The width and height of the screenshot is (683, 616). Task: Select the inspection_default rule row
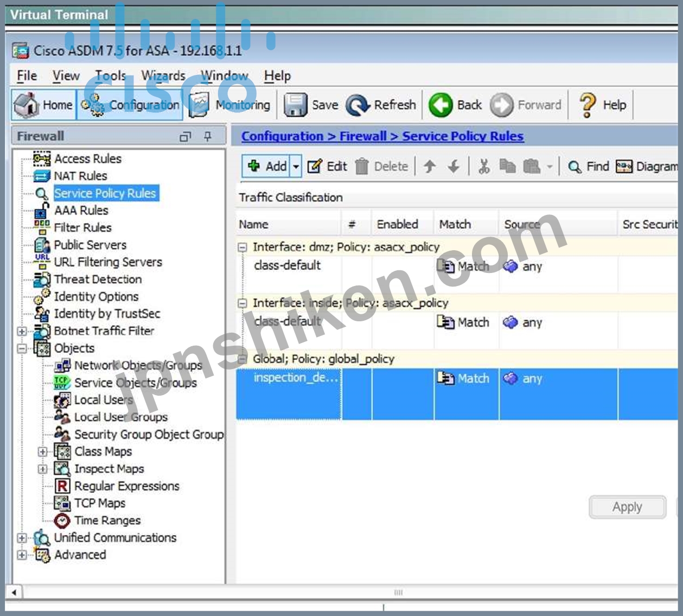[457, 394]
